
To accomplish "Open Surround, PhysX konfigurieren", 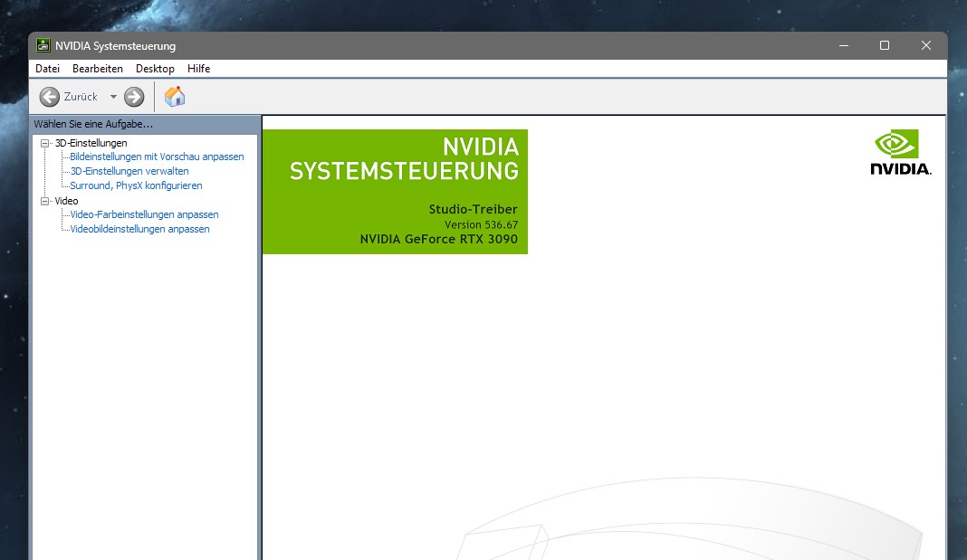I will (136, 185).
